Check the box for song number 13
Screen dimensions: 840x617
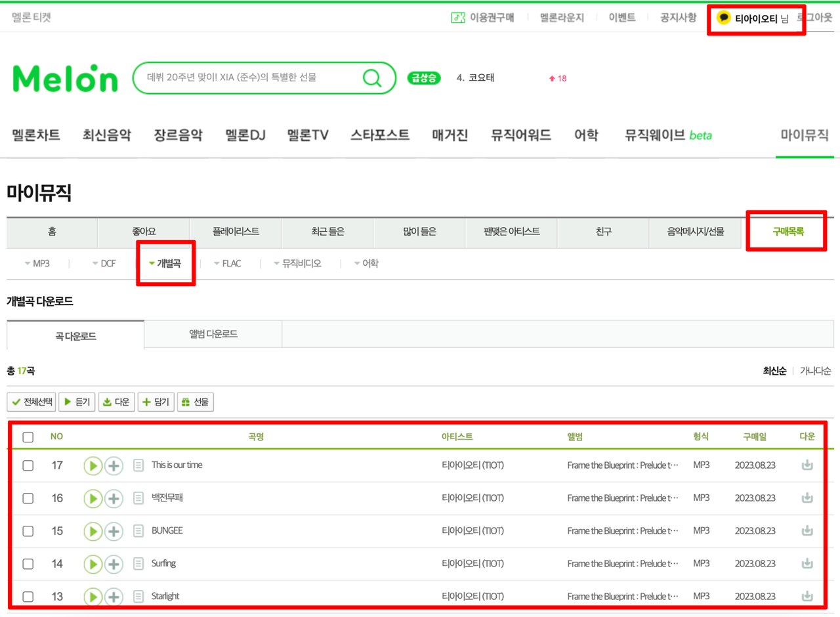(28, 597)
